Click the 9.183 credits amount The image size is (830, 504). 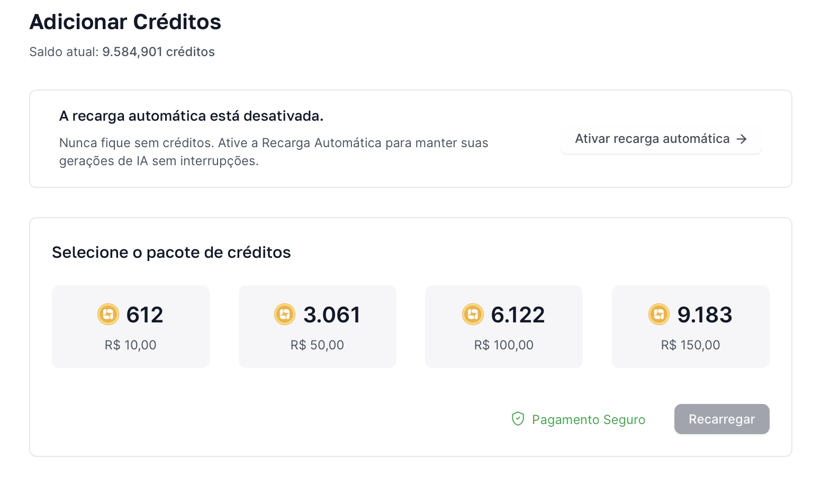705,315
